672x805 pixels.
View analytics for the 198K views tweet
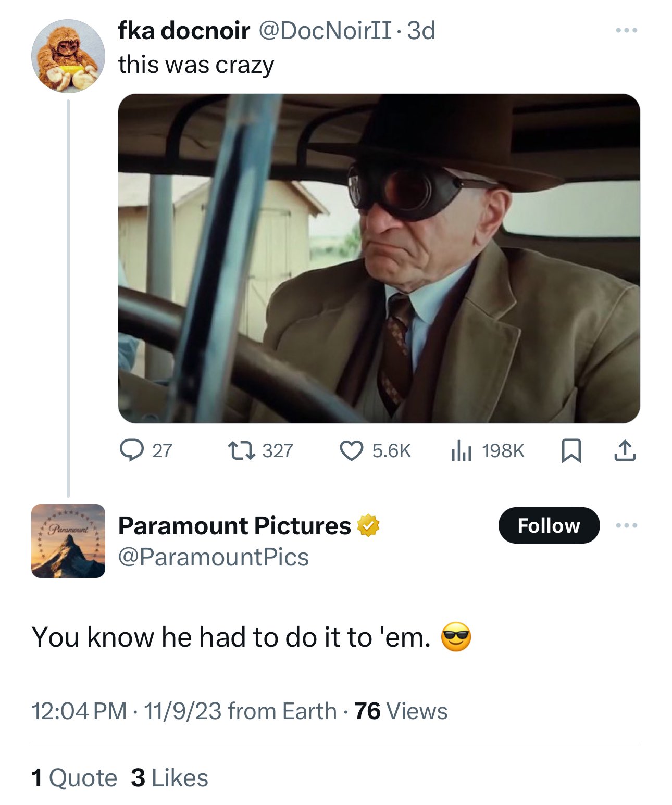488,450
